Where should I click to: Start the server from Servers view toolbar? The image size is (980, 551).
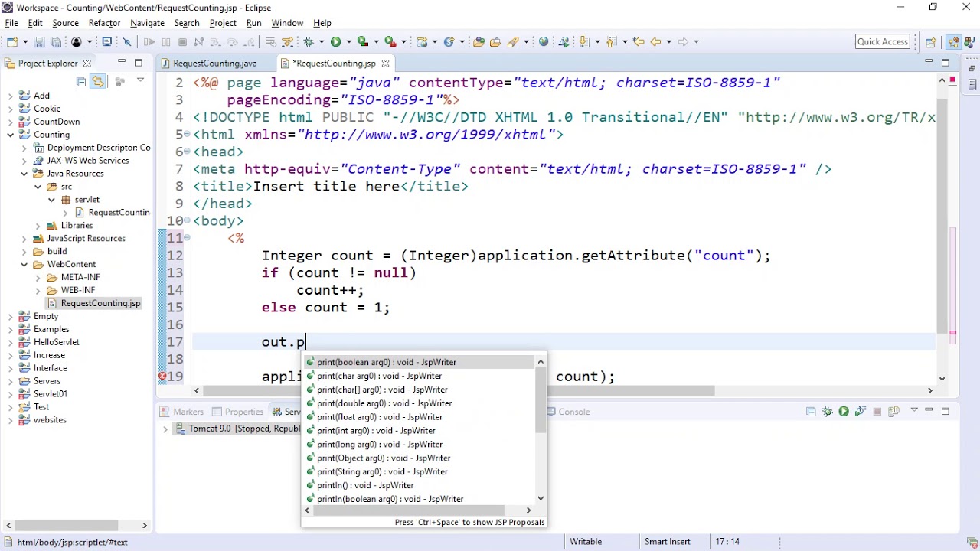(x=843, y=412)
